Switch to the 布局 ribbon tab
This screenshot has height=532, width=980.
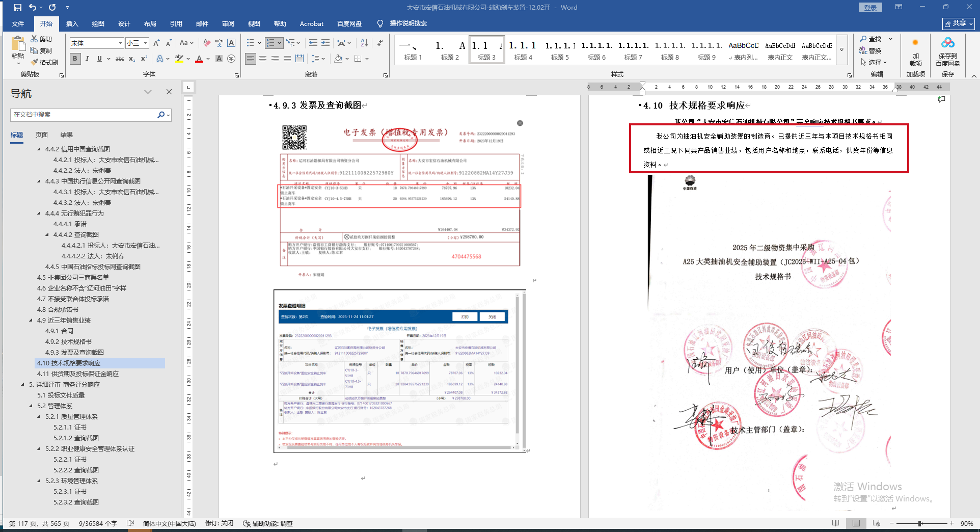click(x=150, y=23)
